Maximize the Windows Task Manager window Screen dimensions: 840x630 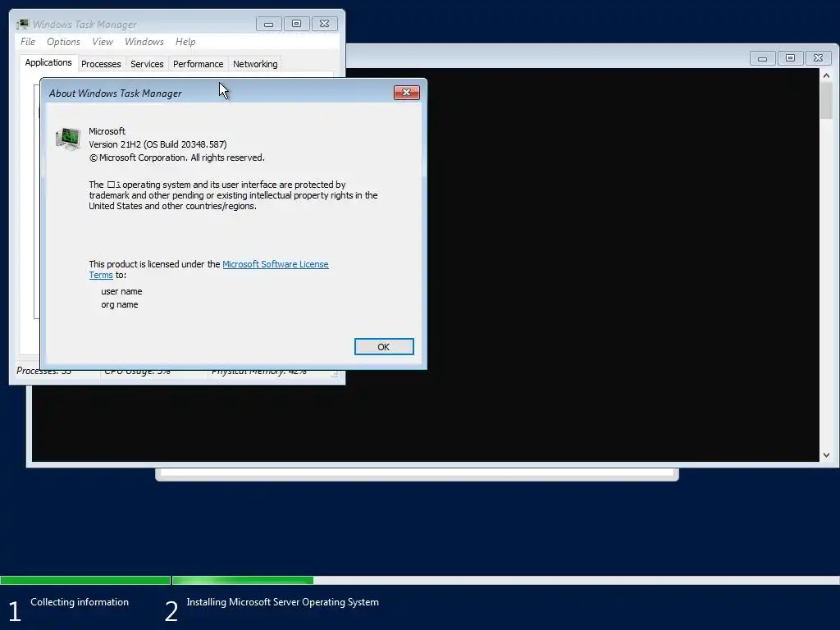point(296,24)
